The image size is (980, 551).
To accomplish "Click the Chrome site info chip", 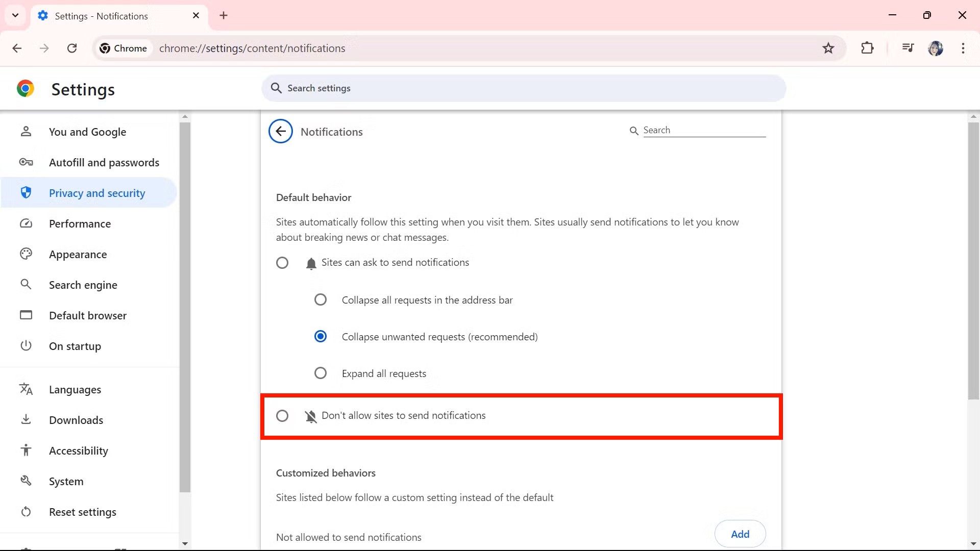I will [x=124, y=48].
